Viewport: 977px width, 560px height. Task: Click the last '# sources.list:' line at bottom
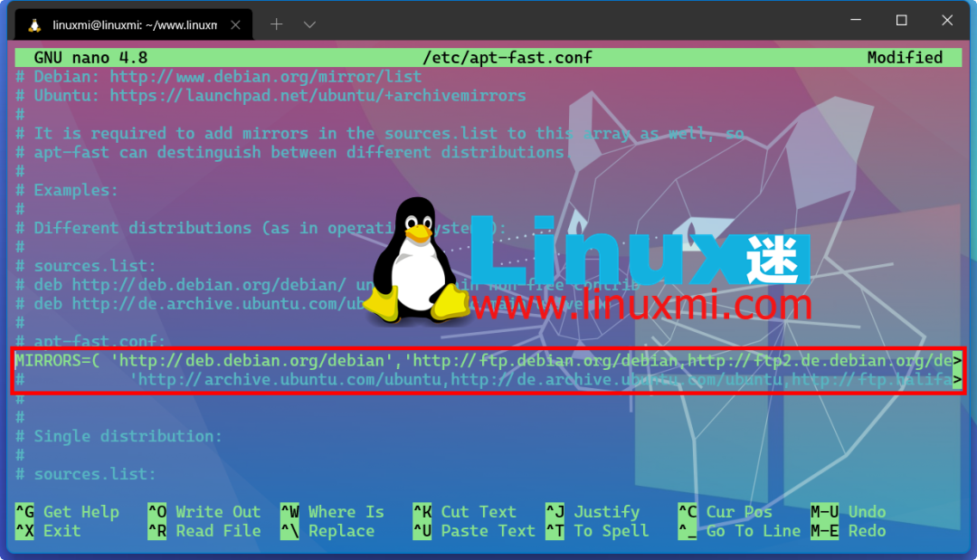click(x=85, y=475)
